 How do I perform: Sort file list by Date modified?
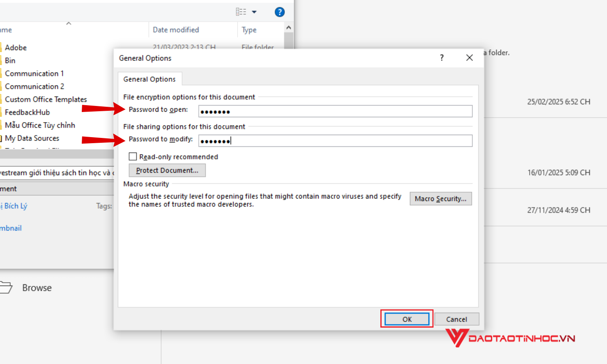pos(176,30)
